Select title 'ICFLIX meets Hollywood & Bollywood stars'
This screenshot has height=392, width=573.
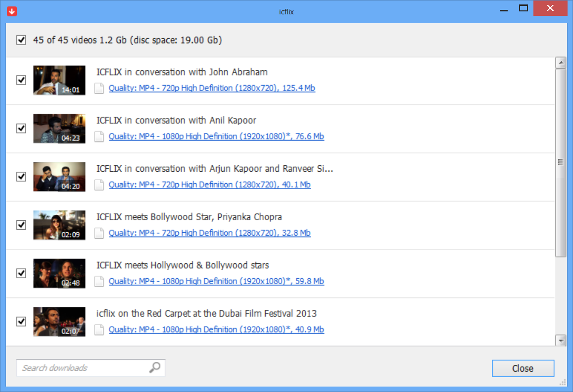(x=183, y=265)
